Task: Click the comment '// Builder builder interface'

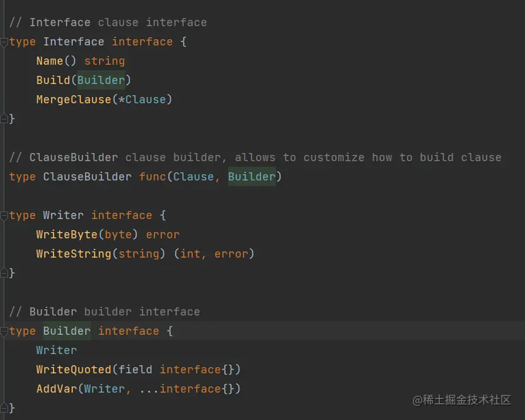Action: click(105, 312)
